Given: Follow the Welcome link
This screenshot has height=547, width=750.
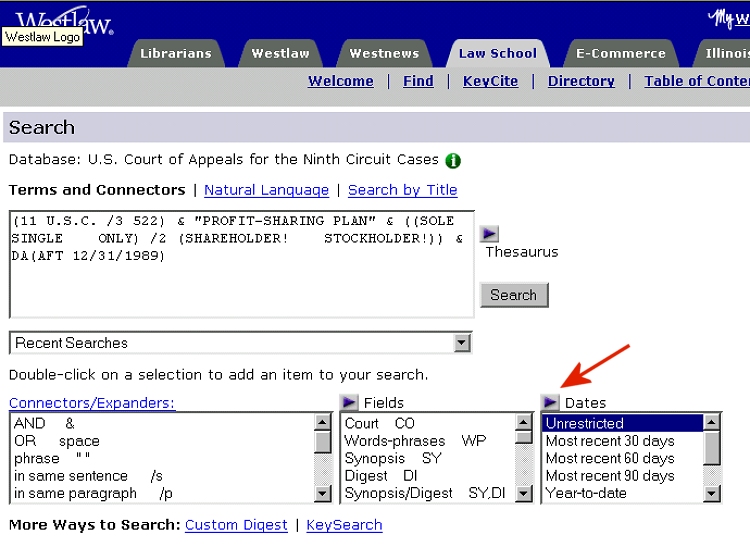Looking at the screenshot, I should click(x=341, y=81).
